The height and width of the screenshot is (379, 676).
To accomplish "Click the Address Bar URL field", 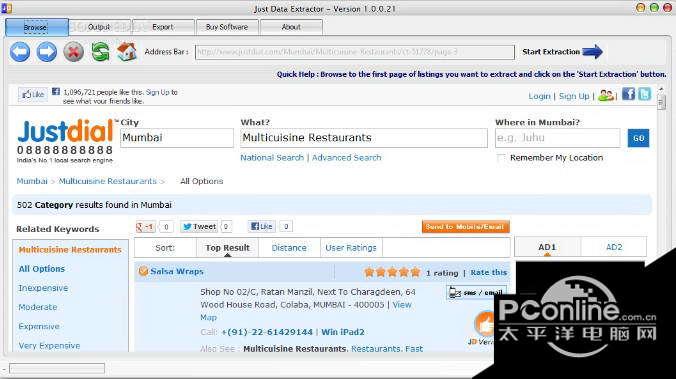I will 355,52.
